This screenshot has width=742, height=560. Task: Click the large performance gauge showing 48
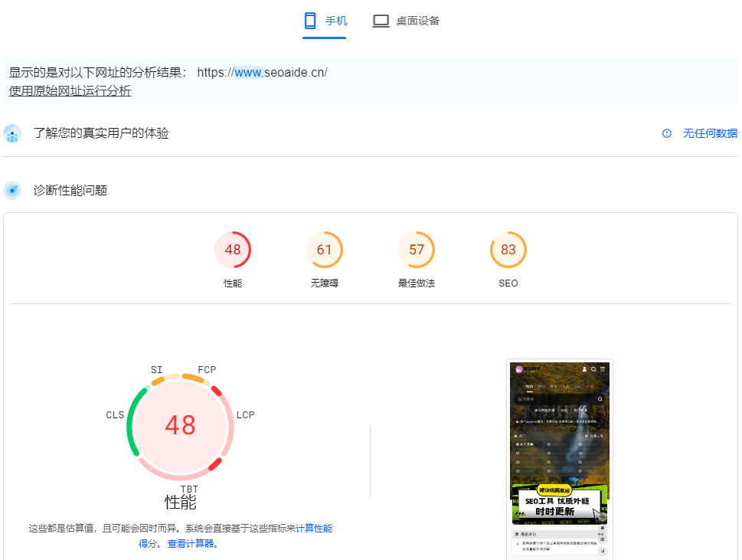180,425
